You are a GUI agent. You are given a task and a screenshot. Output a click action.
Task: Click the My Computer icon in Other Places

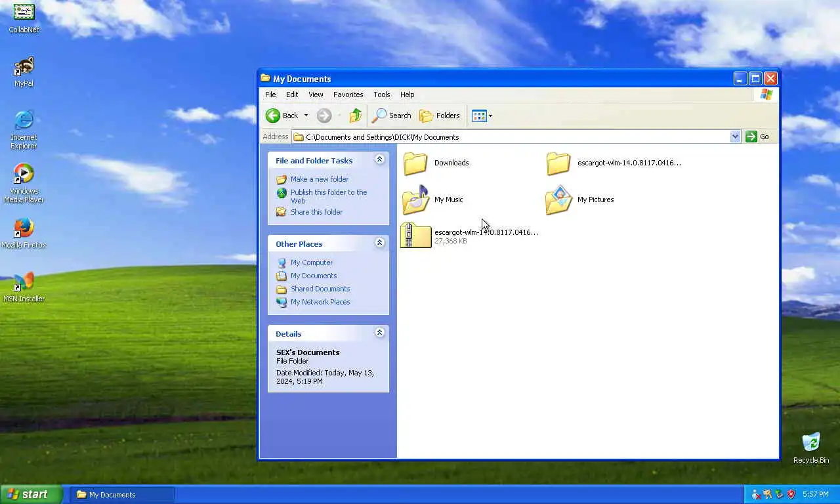point(282,262)
